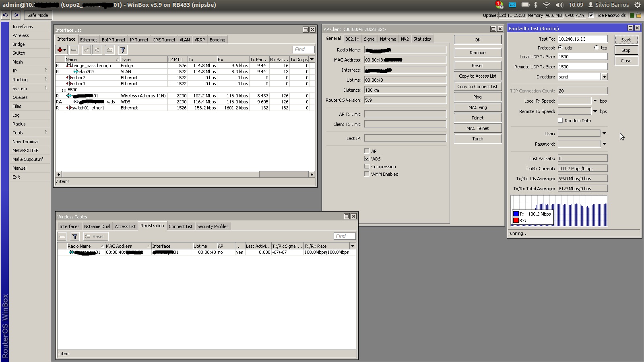Click the MAC Ping button
Image resolution: width=644 pixels, height=362 pixels.
pos(478,107)
